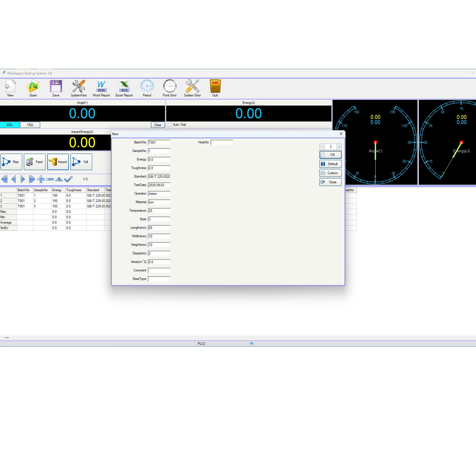This screenshot has height=476, width=476.
Task: Go to the last record arrow
Action: (32, 179)
